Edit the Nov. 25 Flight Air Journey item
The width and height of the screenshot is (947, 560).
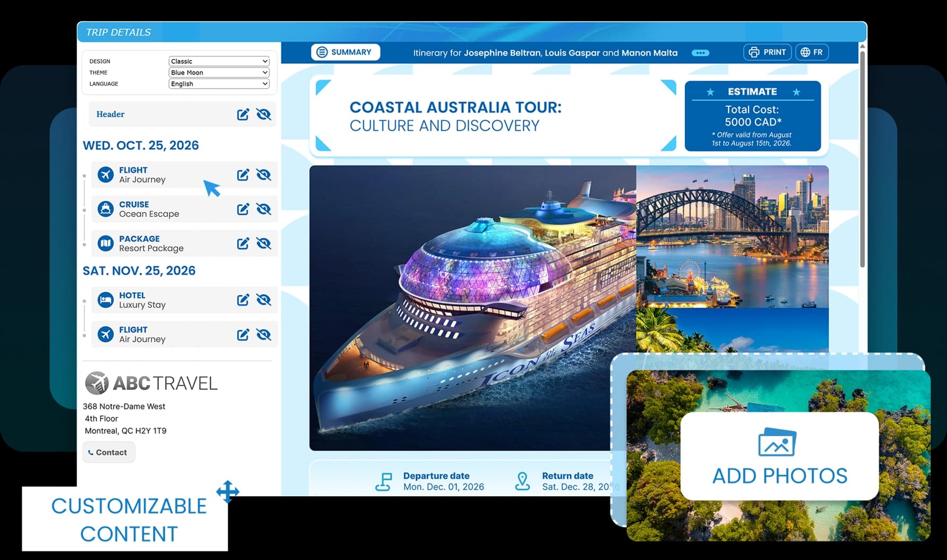click(x=243, y=335)
